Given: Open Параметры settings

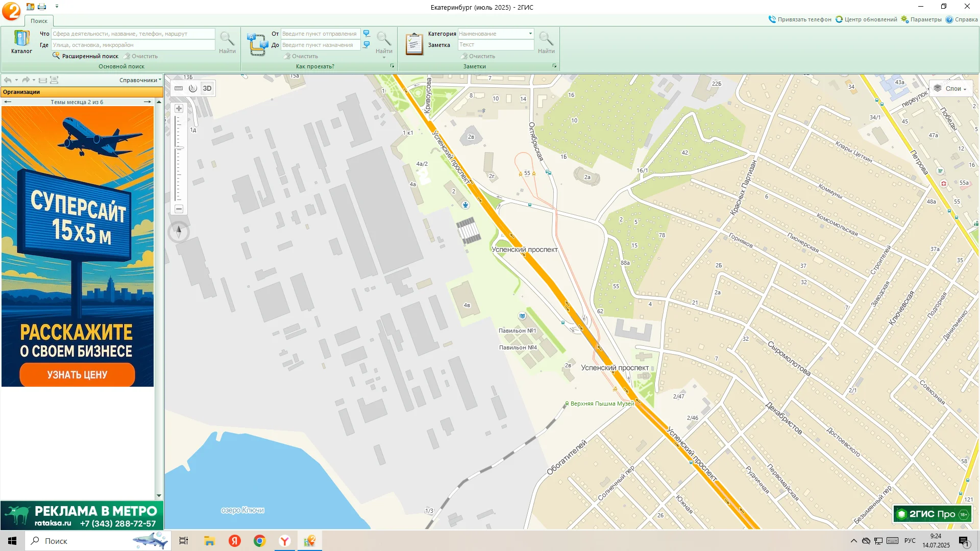Looking at the screenshot, I should pyautogui.click(x=921, y=19).
